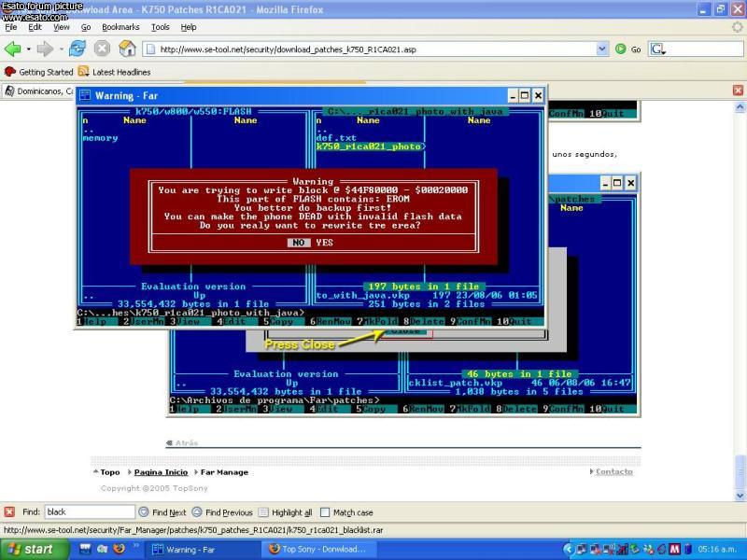Open the View menu
This screenshot has height=560, width=747.
pos(61,27)
